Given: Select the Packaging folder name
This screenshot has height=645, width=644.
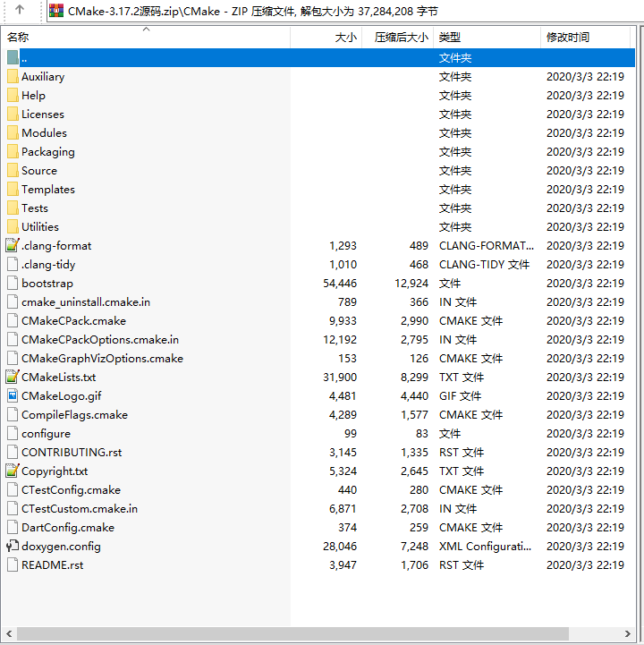Looking at the screenshot, I should [48, 152].
